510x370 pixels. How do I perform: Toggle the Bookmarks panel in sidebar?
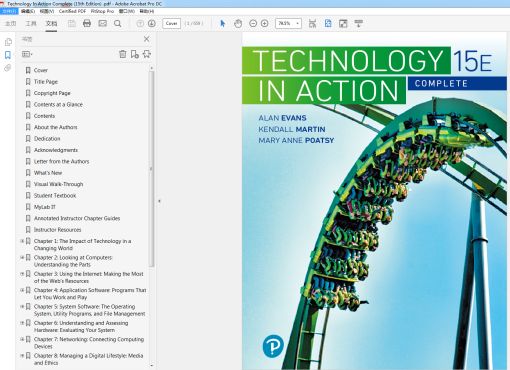(8, 55)
